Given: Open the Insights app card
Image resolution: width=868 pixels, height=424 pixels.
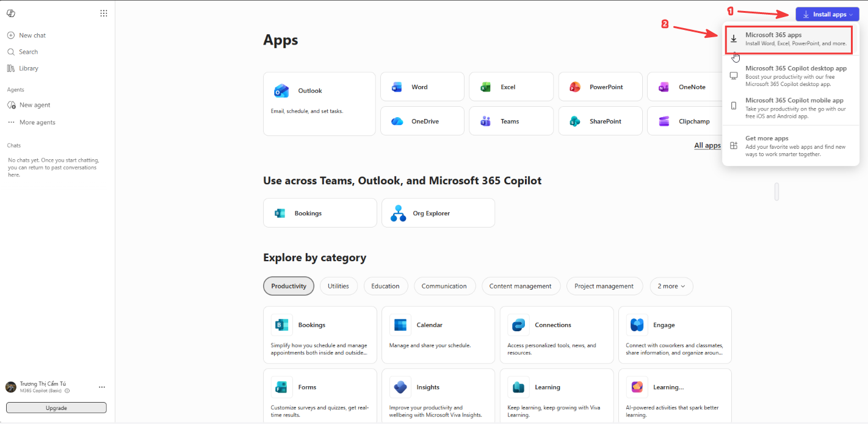Looking at the screenshot, I should pyautogui.click(x=438, y=395).
